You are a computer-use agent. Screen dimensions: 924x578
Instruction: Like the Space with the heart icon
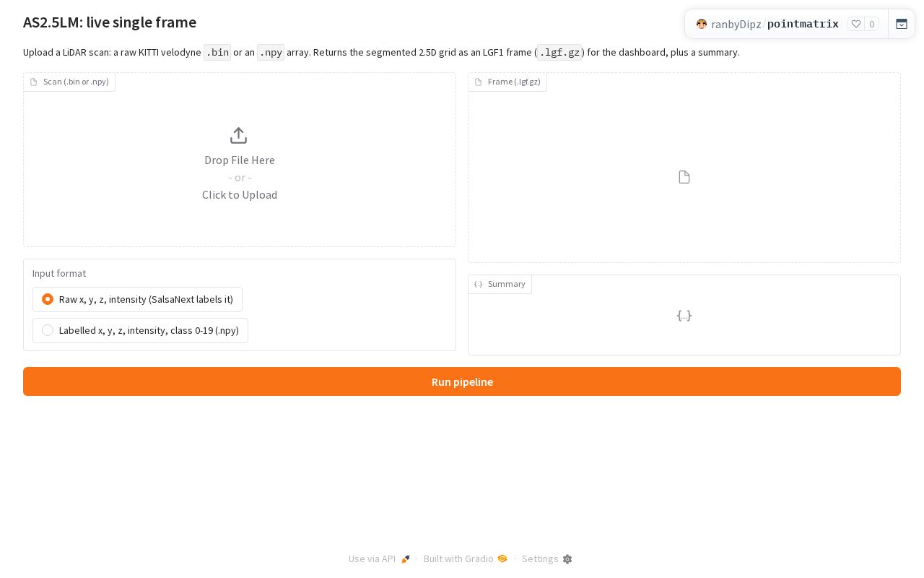click(x=856, y=24)
